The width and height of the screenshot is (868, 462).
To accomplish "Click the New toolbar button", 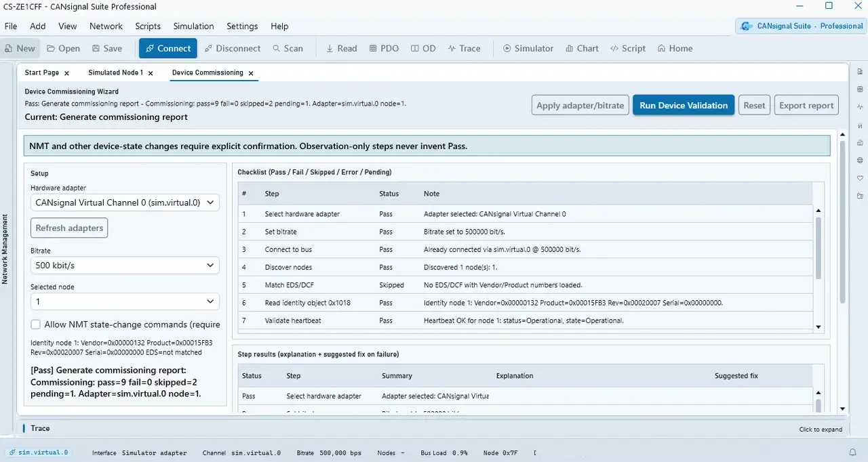I will (x=20, y=48).
